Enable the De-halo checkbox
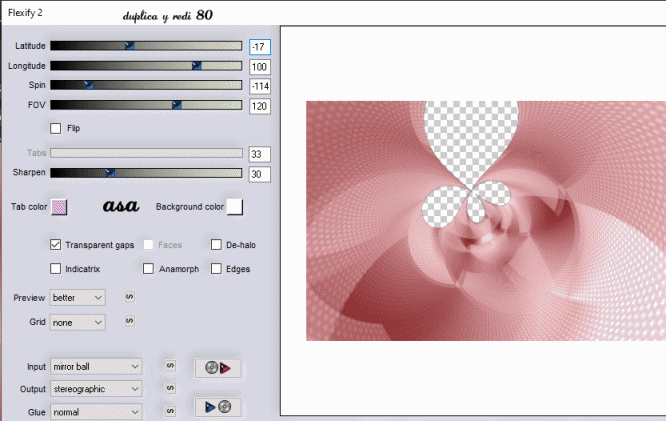This screenshot has height=421, width=666. 217,244
